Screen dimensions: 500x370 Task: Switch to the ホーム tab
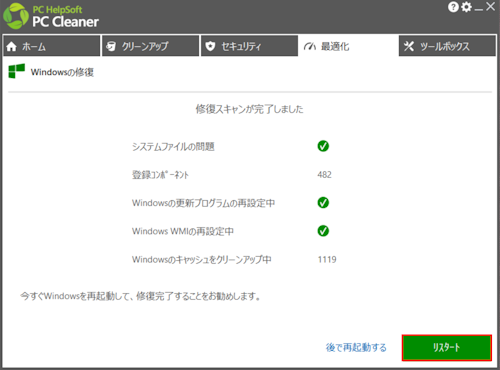[52, 46]
